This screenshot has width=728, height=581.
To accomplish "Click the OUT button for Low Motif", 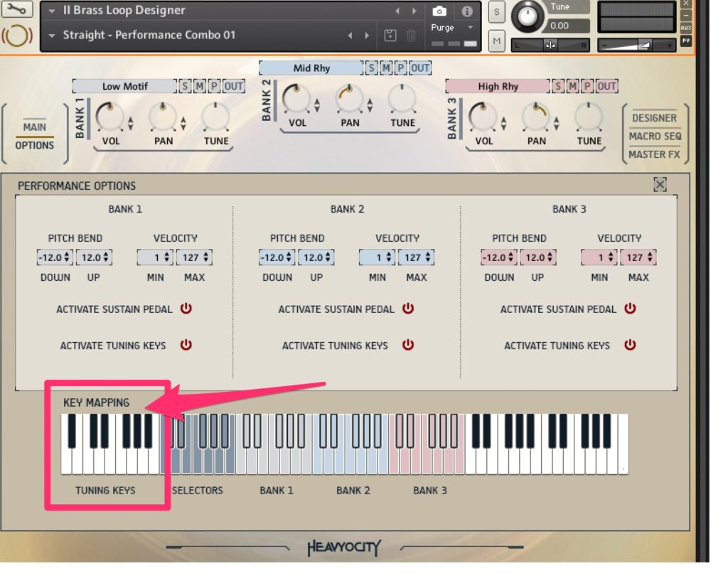I will point(234,86).
